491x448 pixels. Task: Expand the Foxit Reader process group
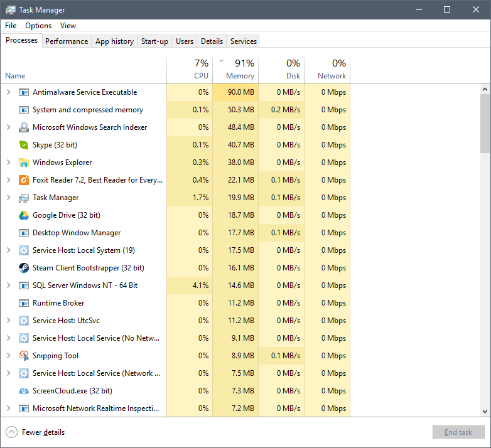9,180
